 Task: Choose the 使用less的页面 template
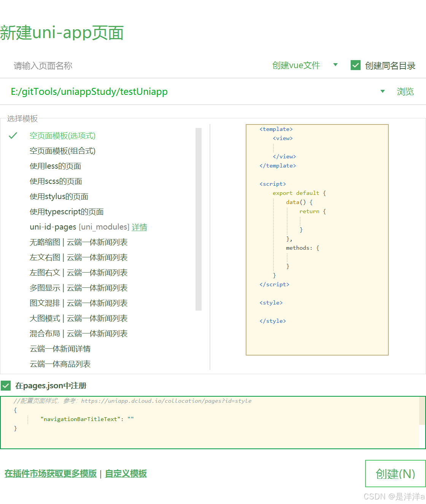tap(55, 166)
